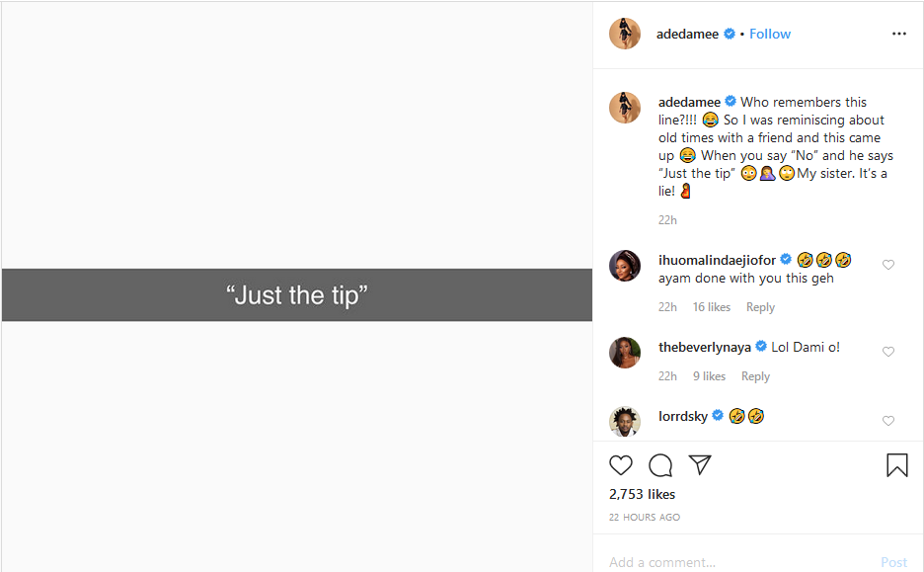
Task: Share the post via paper plane icon
Action: [x=700, y=465]
